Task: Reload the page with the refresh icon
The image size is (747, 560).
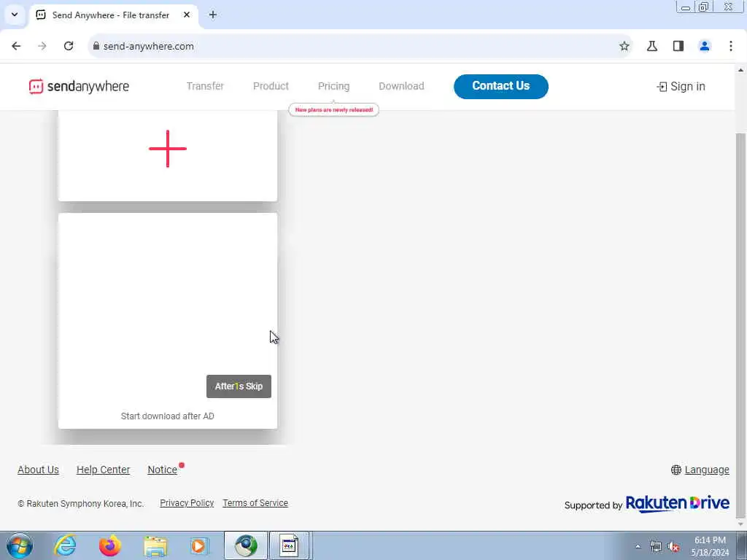Action: (69, 46)
